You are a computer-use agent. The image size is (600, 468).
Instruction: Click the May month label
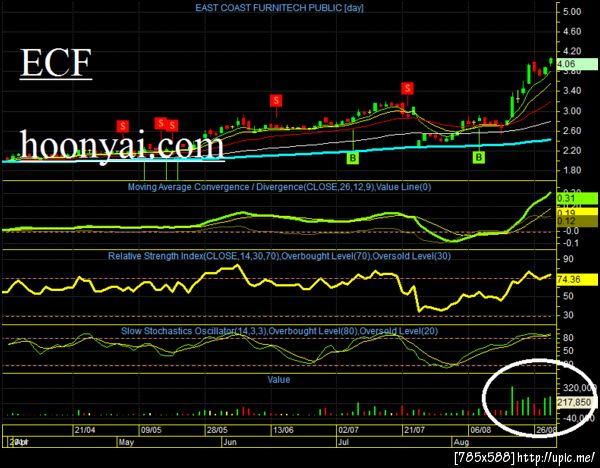(126, 442)
